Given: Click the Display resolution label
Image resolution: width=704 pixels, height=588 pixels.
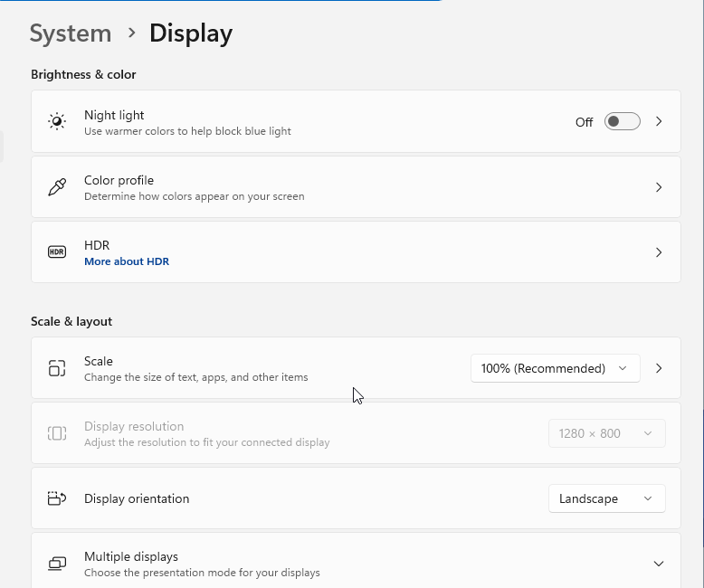Looking at the screenshot, I should (x=134, y=426).
